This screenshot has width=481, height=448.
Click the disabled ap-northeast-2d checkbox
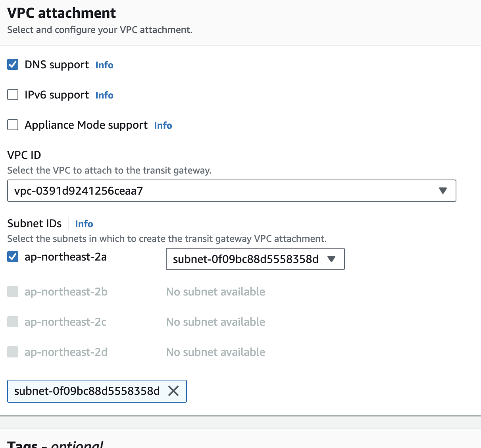(13, 352)
